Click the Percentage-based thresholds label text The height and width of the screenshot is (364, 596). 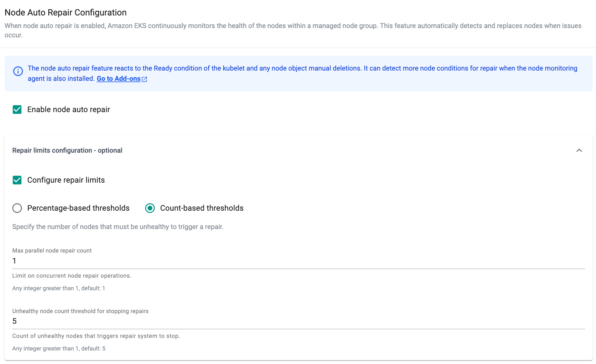pos(78,208)
